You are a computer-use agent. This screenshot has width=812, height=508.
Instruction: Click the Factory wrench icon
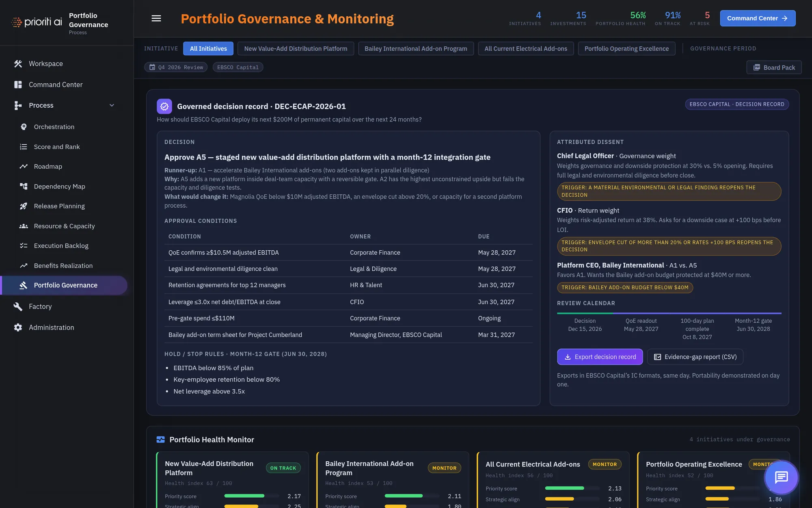(18, 306)
